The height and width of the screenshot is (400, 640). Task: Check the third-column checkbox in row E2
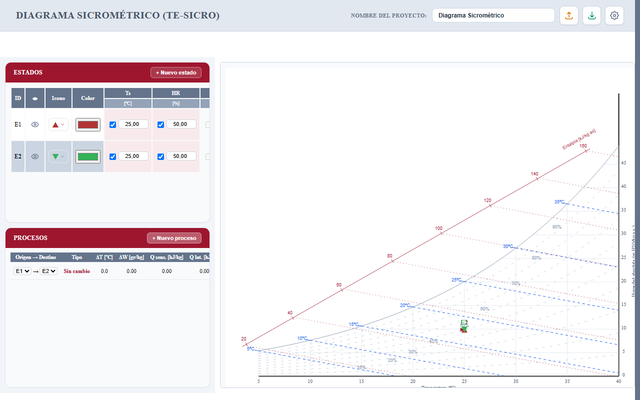207,157
